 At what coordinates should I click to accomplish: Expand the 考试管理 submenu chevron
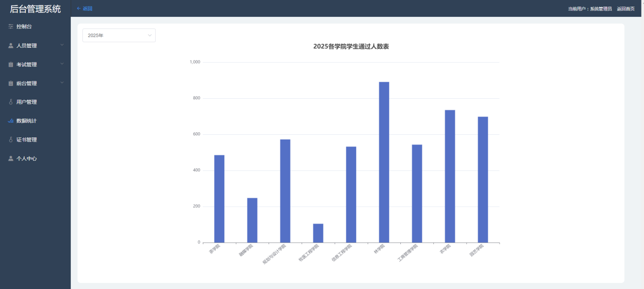coord(62,64)
